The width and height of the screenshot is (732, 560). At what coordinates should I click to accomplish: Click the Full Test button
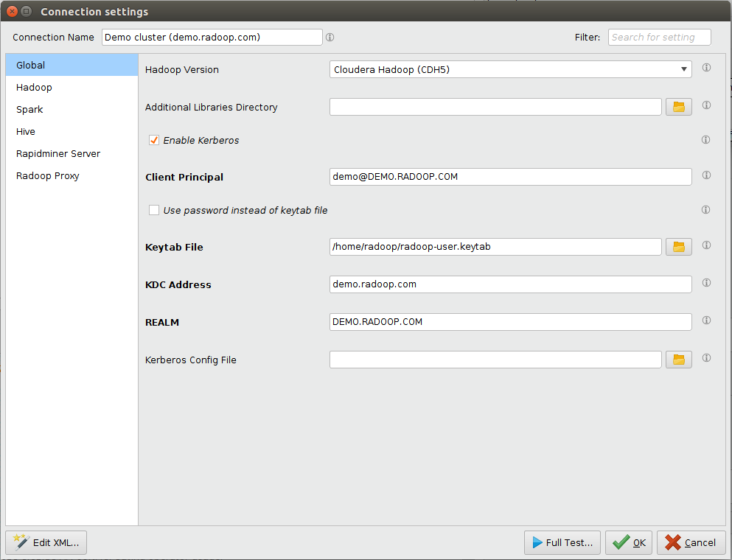[562, 542]
